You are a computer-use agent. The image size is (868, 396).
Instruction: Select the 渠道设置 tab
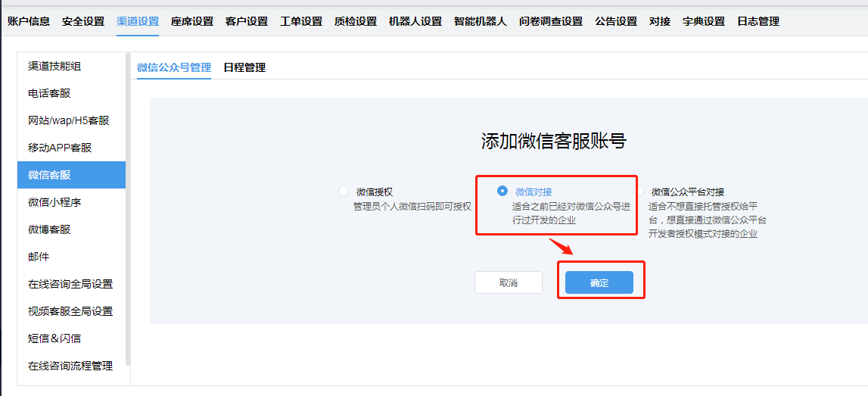click(138, 22)
